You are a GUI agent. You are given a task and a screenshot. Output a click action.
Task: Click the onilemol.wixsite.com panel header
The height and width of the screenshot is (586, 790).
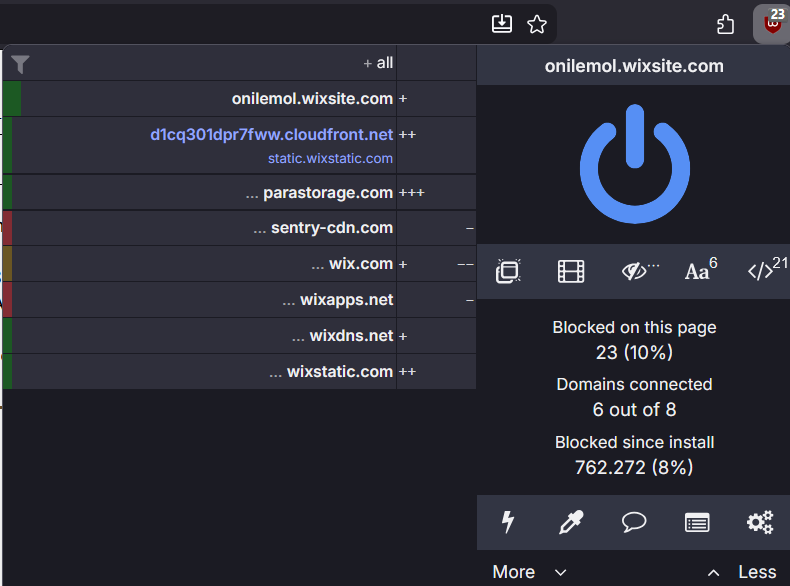[x=634, y=66]
